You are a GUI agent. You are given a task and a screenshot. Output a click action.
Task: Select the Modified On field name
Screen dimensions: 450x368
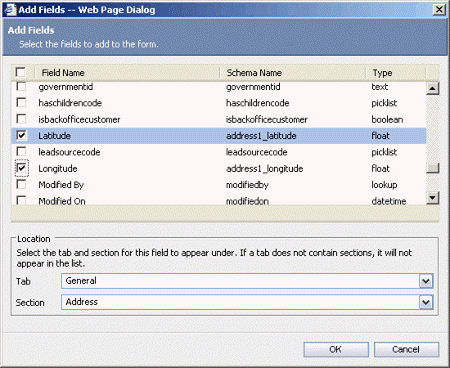coord(62,201)
